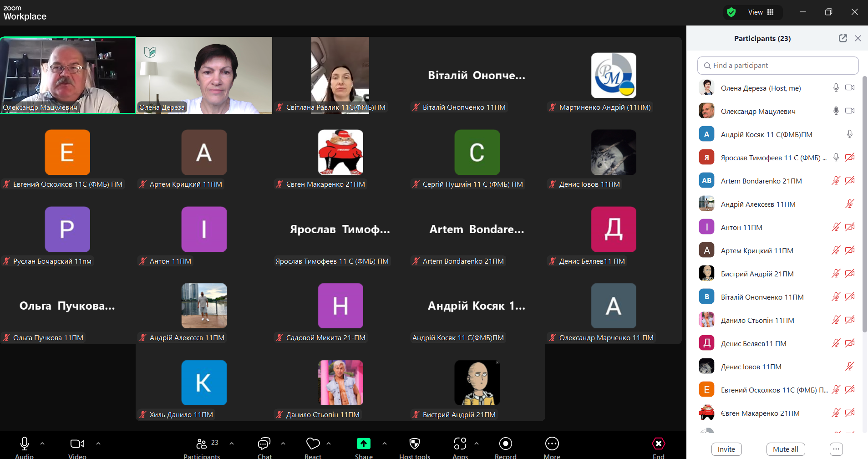The height and width of the screenshot is (459, 868).
Task: Click the Participants button in toolbar
Action: 202,444
